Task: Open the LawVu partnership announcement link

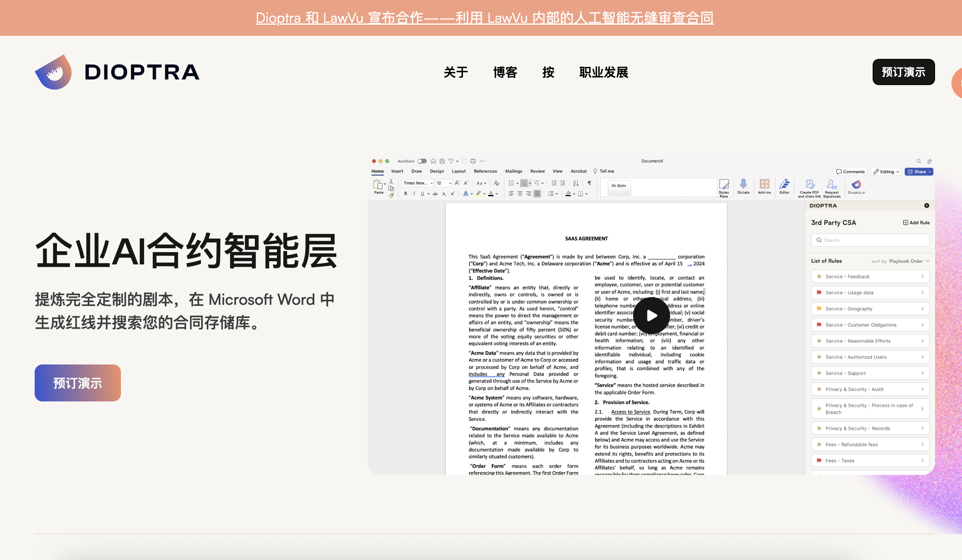Action: pos(484,18)
